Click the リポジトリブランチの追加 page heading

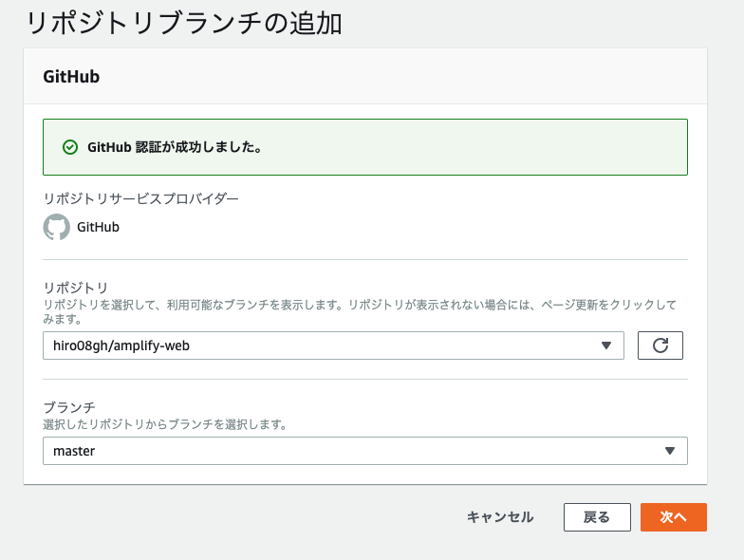183,23
